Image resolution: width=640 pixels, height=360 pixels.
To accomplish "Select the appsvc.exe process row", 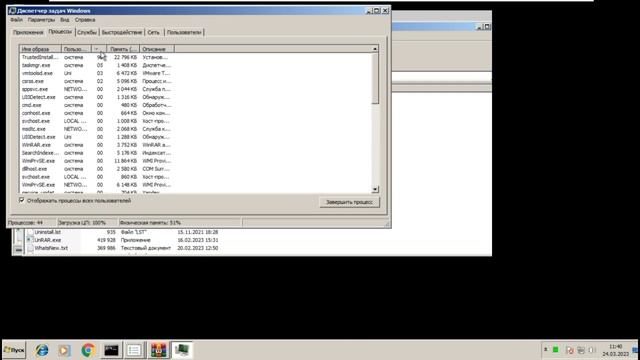I will (196, 89).
